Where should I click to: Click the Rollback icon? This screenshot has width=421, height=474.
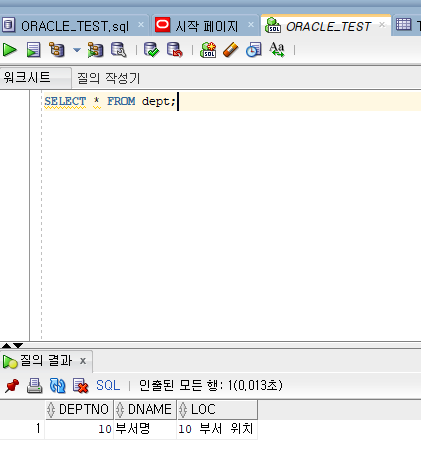(175, 50)
